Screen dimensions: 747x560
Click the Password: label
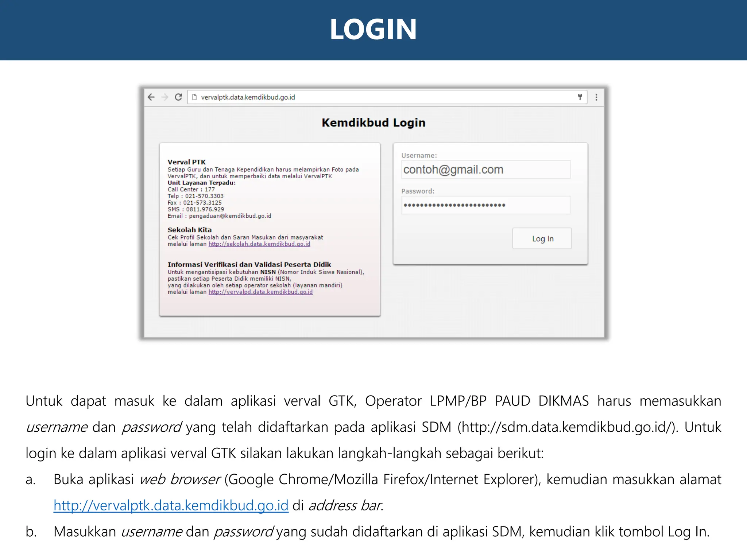click(x=418, y=191)
